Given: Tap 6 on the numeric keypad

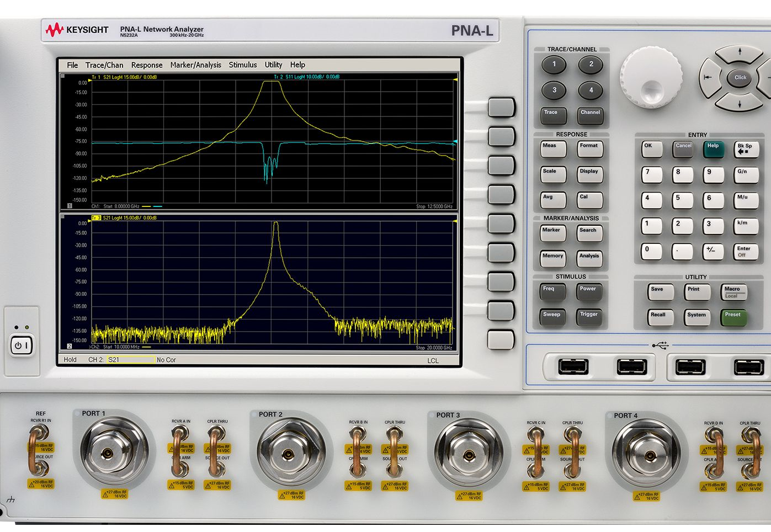Looking at the screenshot, I should pos(714,201).
